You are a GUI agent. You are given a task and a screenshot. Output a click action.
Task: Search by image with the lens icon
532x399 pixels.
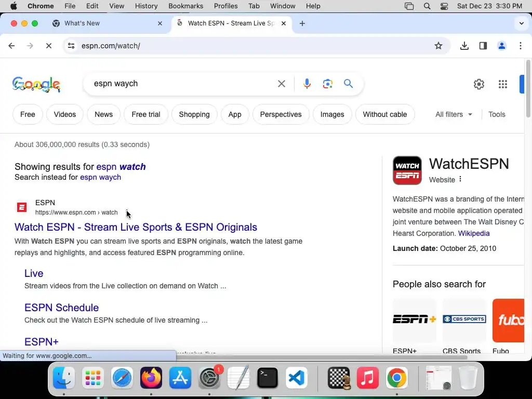point(327,84)
